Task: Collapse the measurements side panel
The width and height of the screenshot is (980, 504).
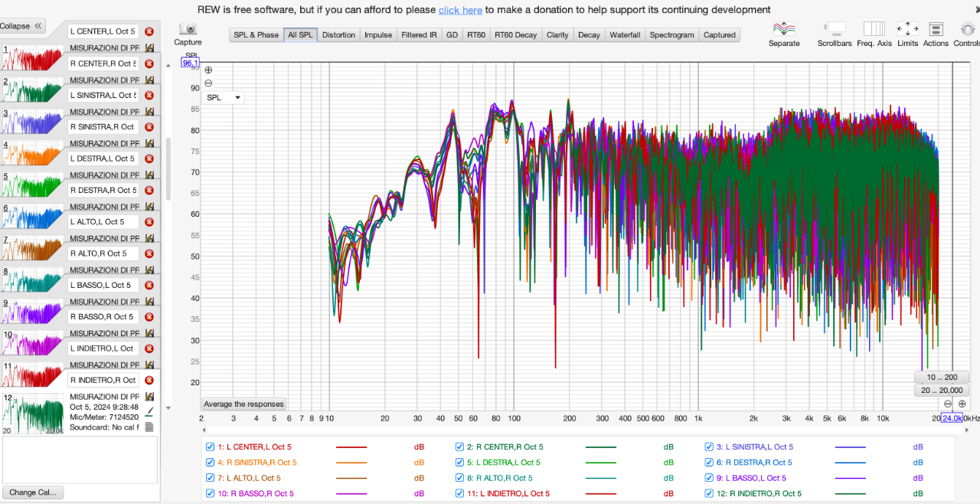Action: (21, 26)
